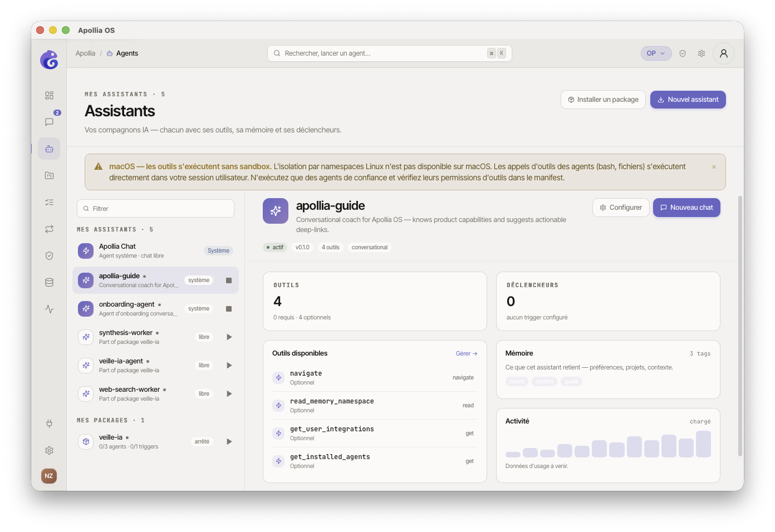Viewport: 775px width, 532px height.
Task: Select web-search-worker in the assistants list
Action: tap(155, 394)
